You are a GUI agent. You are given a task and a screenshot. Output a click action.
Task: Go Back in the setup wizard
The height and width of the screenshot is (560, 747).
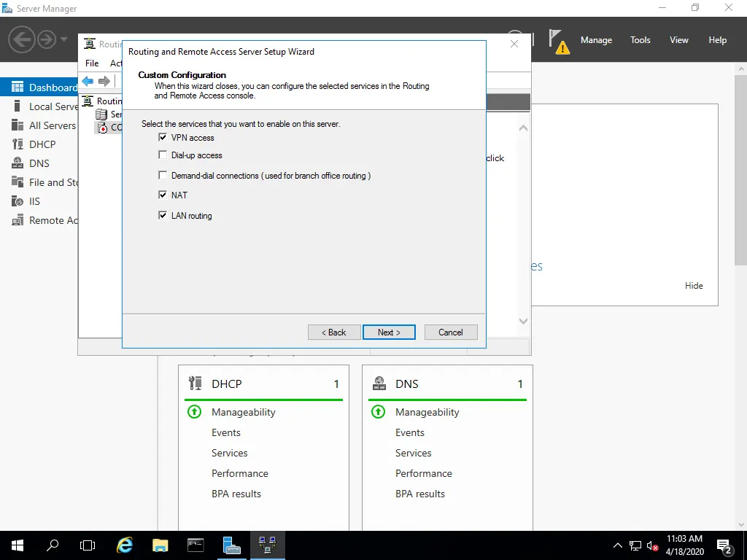pos(334,332)
